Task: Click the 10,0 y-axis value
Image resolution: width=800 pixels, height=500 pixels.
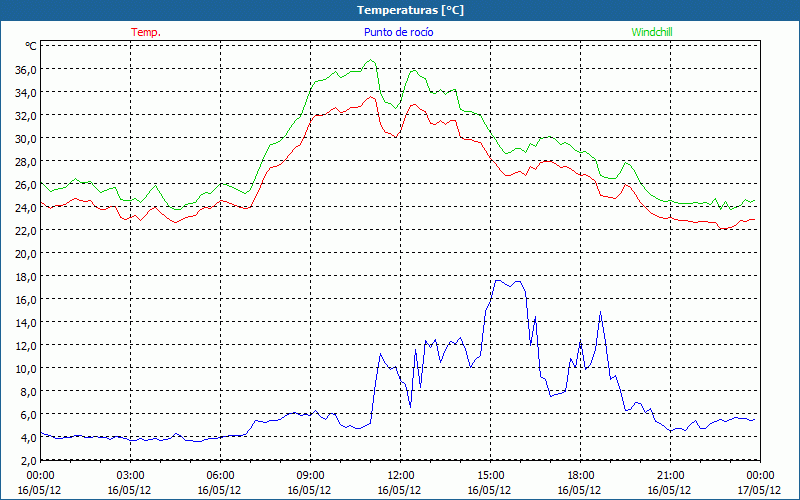Action: point(26,368)
